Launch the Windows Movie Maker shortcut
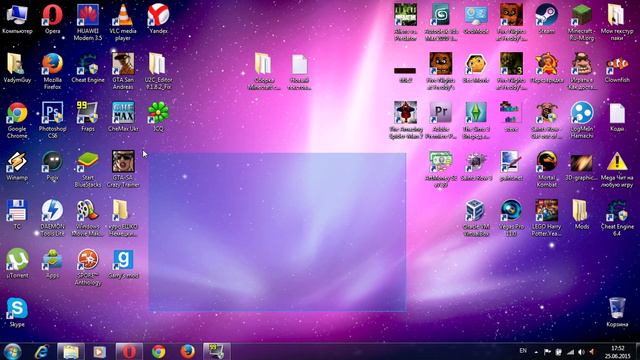Viewport: 640px width, 360px height. [88, 218]
